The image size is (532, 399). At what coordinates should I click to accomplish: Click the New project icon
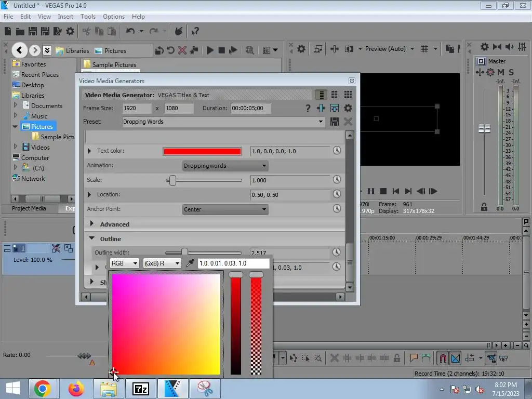8,31
